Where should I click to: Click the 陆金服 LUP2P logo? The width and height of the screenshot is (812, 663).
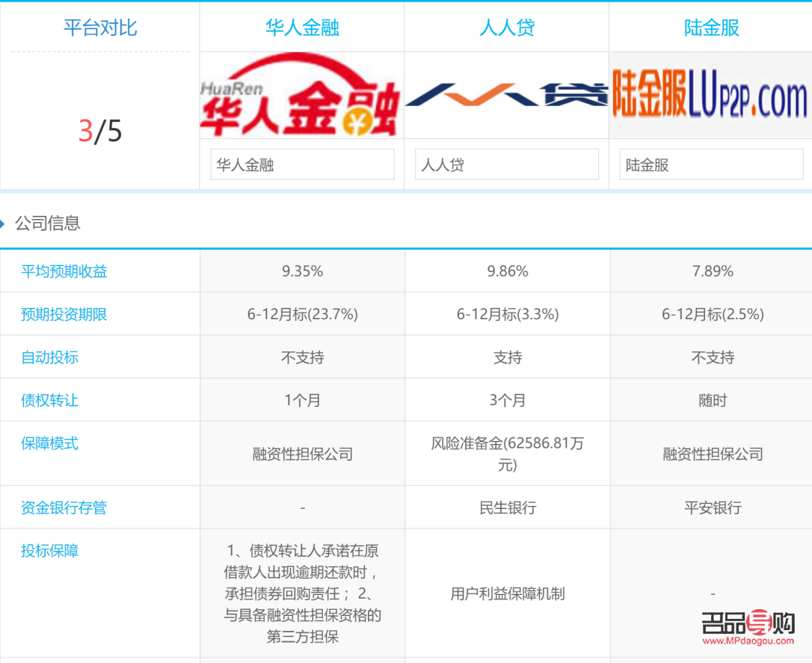pyautogui.click(x=710, y=96)
